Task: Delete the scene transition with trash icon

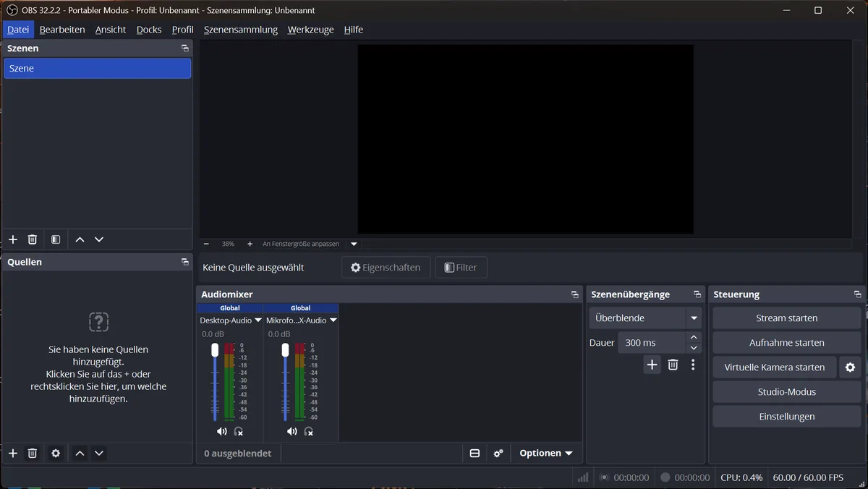Action: (x=673, y=365)
